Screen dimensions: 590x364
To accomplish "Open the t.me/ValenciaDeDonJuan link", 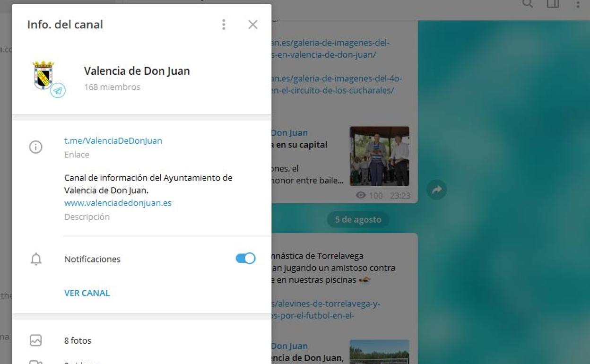I will 113,140.
